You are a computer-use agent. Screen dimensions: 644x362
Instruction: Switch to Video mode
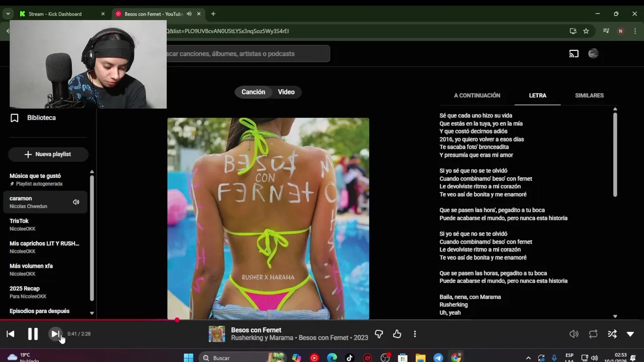tap(286, 92)
